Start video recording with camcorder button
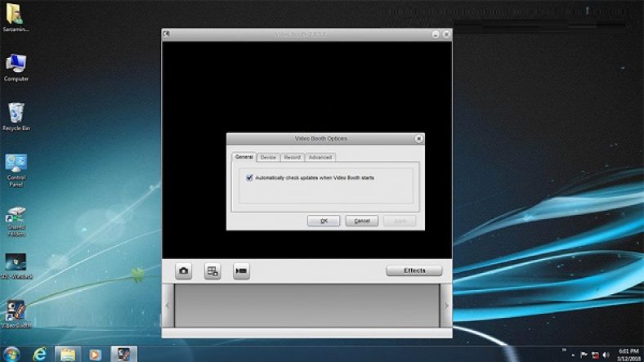 click(241, 270)
